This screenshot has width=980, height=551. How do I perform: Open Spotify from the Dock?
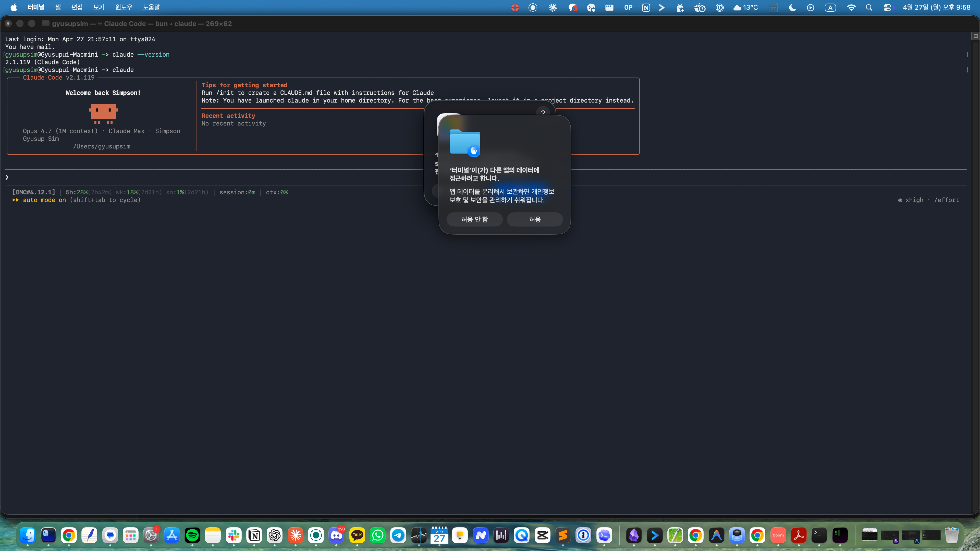tap(192, 535)
